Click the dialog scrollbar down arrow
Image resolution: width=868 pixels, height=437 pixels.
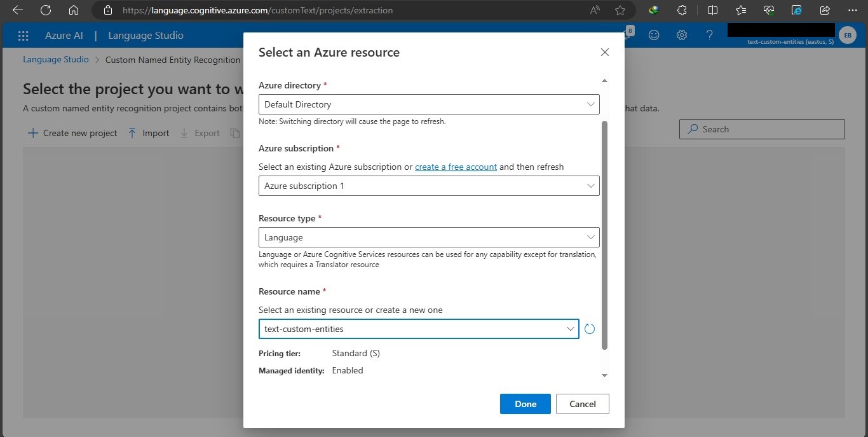click(x=604, y=375)
